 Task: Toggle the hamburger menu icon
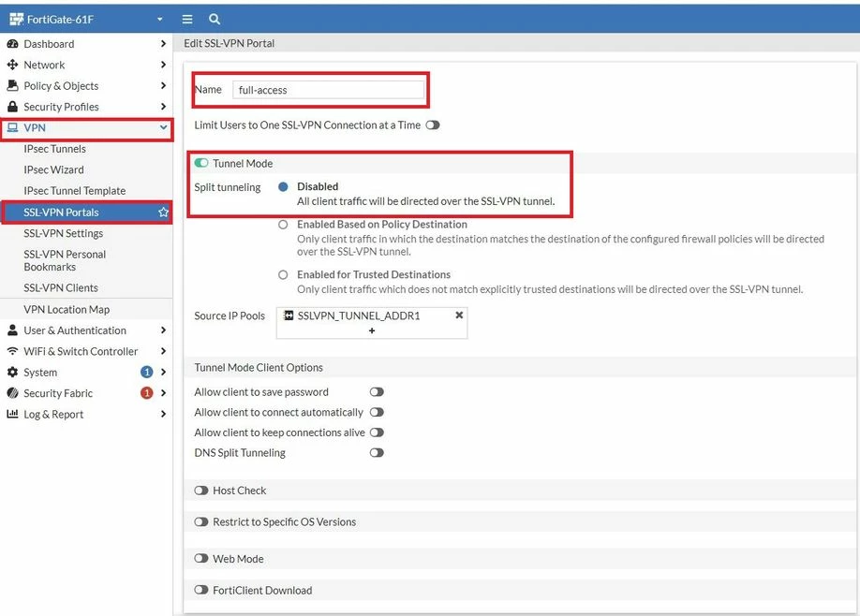[187, 19]
